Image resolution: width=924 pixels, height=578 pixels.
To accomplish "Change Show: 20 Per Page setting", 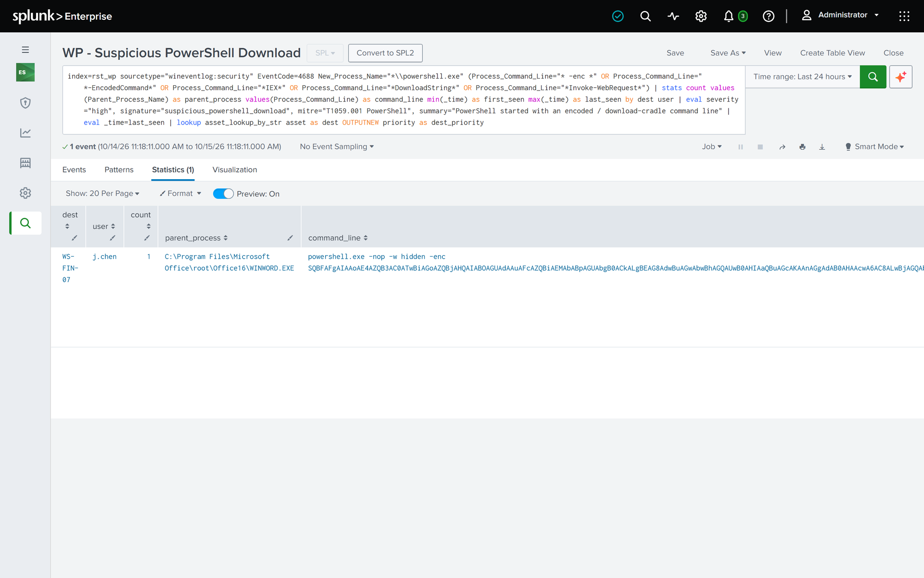I will (103, 194).
